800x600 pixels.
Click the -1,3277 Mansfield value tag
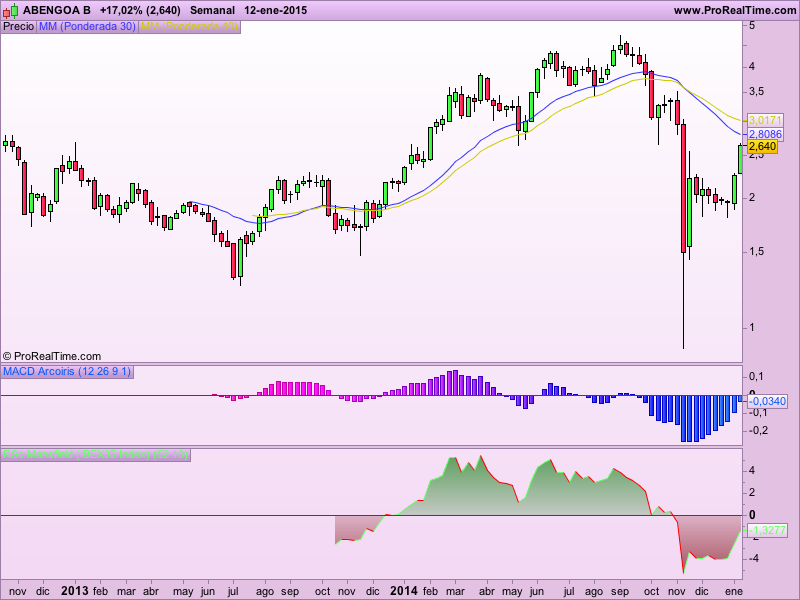tap(767, 531)
